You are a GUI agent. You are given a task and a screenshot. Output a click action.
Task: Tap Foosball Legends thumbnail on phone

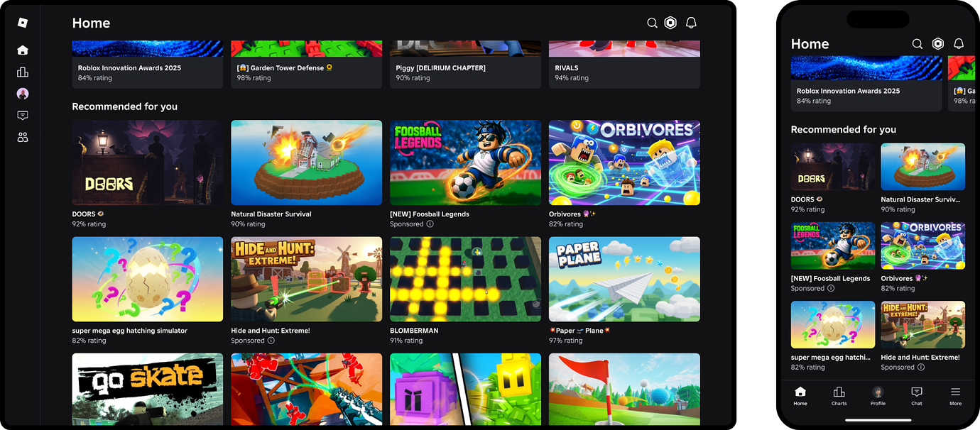pyautogui.click(x=833, y=246)
